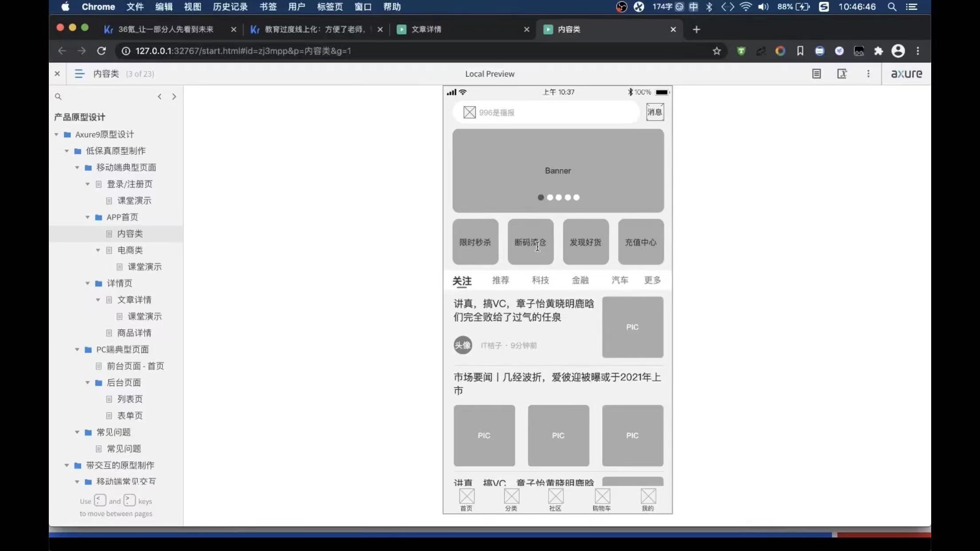The height and width of the screenshot is (551, 980).
Task: Click the Axure documentation notes icon
Action: (816, 74)
